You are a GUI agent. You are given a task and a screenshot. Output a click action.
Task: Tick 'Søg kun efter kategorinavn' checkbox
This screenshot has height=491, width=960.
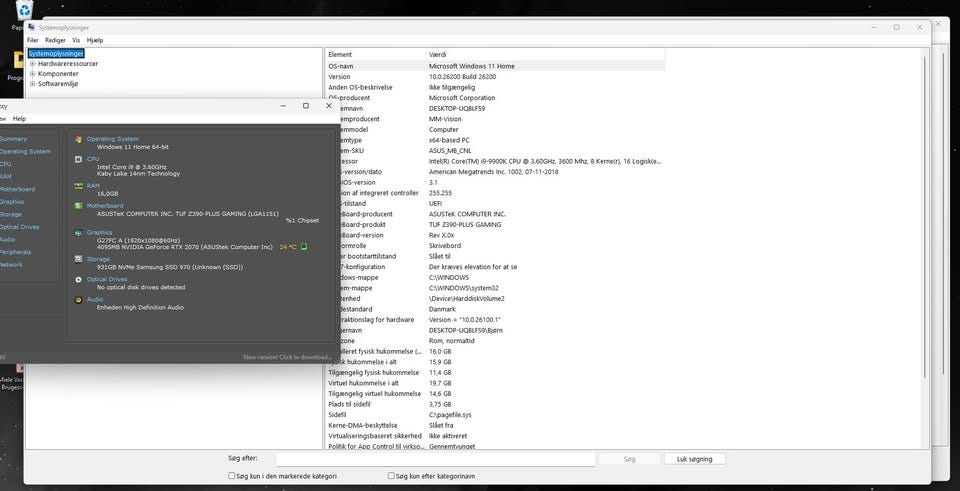(x=391, y=476)
